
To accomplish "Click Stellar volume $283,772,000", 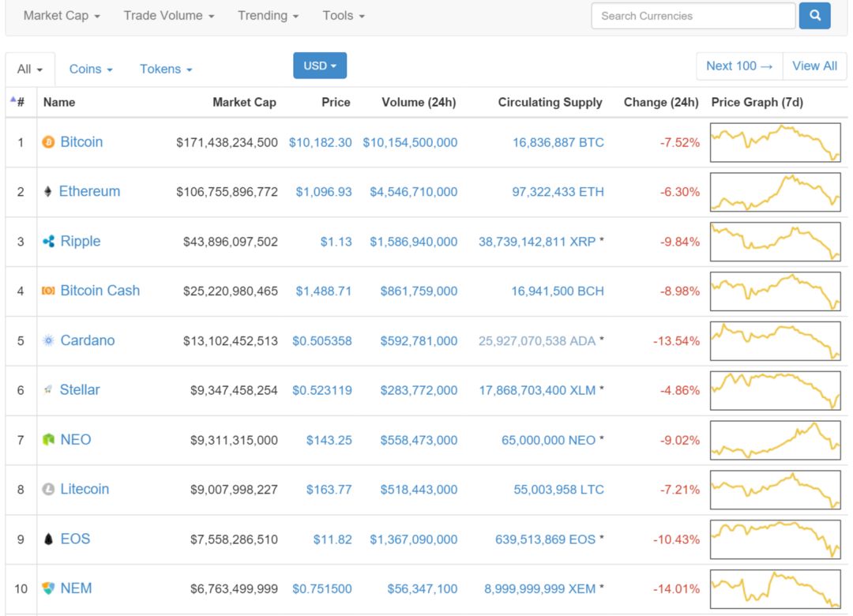I will point(419,391).
